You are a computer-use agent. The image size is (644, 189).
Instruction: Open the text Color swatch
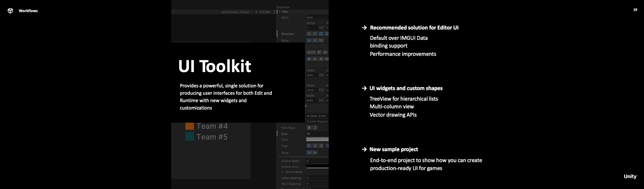click(x=317, y=139)
